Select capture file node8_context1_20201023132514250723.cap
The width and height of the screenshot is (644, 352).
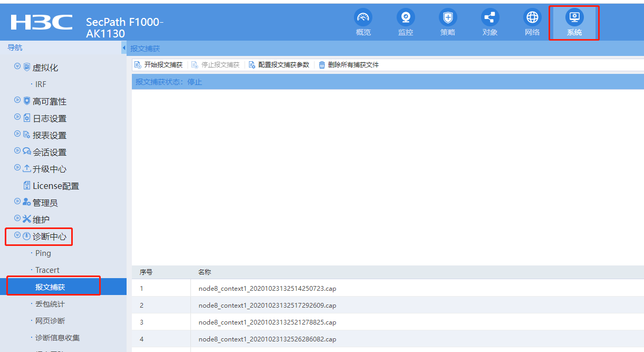[x=267, y=289]
